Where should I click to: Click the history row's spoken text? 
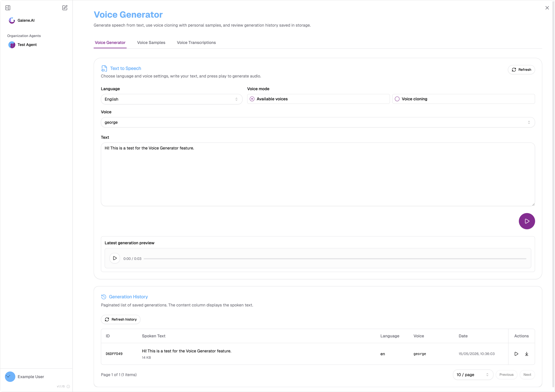point(187,351)
